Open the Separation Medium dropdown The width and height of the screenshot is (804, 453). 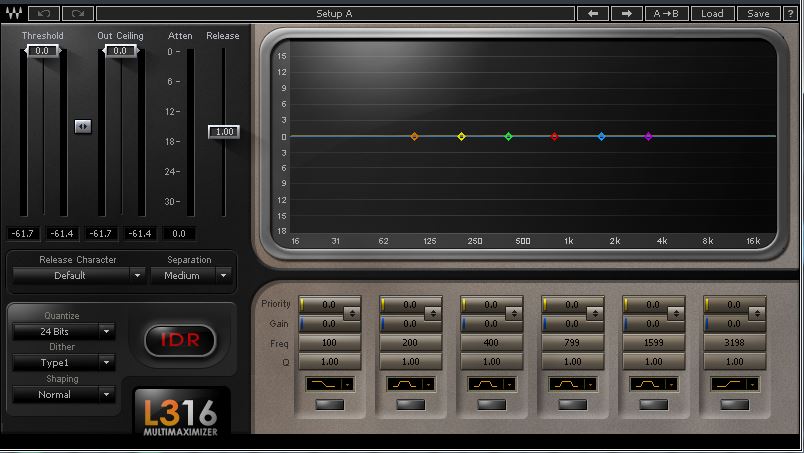coord(190,275)
